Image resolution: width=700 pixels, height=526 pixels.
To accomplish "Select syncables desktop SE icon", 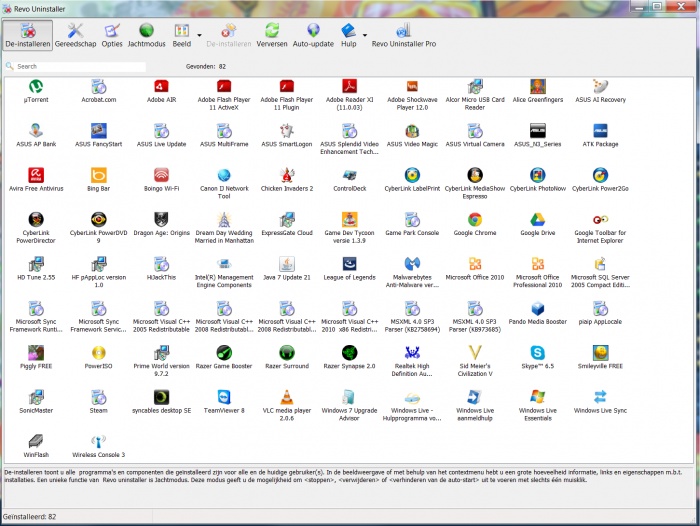I will [161, 397].
